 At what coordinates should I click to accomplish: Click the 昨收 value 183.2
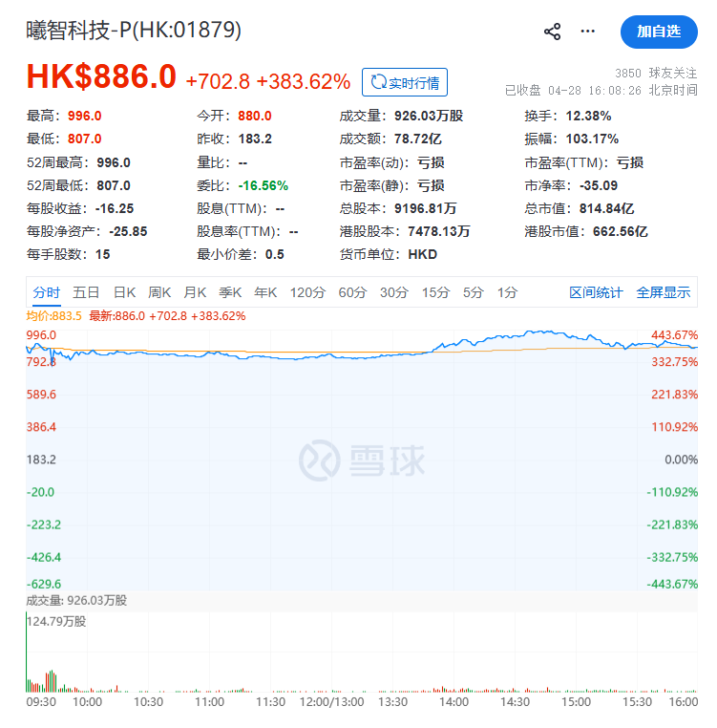click(x=255, y=139)
